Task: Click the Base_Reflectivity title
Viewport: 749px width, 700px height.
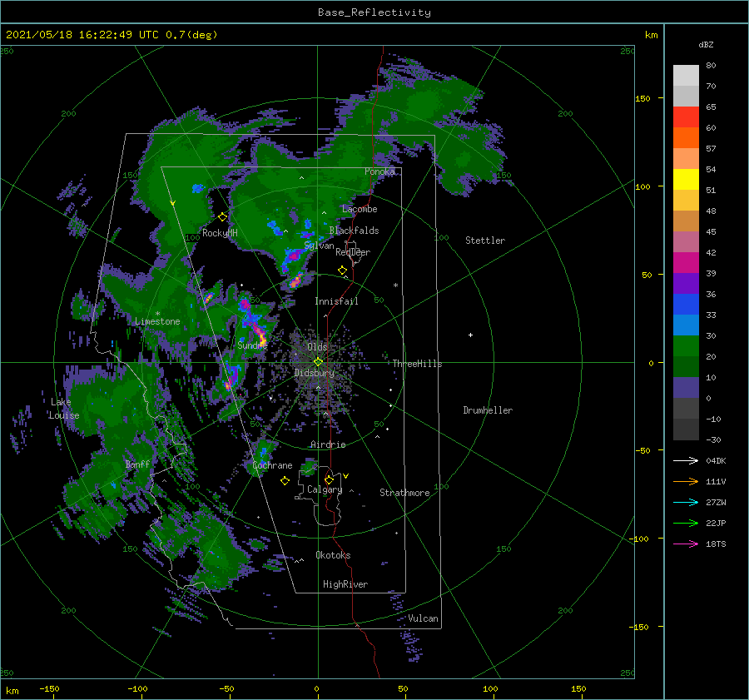Action: 374,12
